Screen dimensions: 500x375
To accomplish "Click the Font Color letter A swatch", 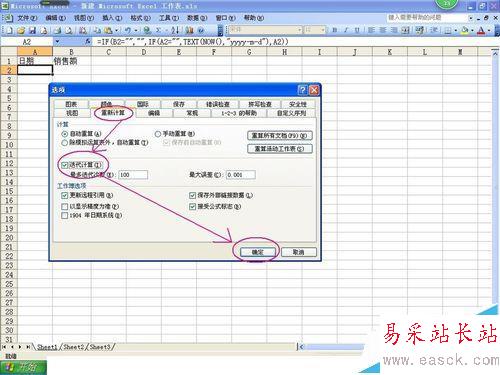I will (x=481, y=31).
